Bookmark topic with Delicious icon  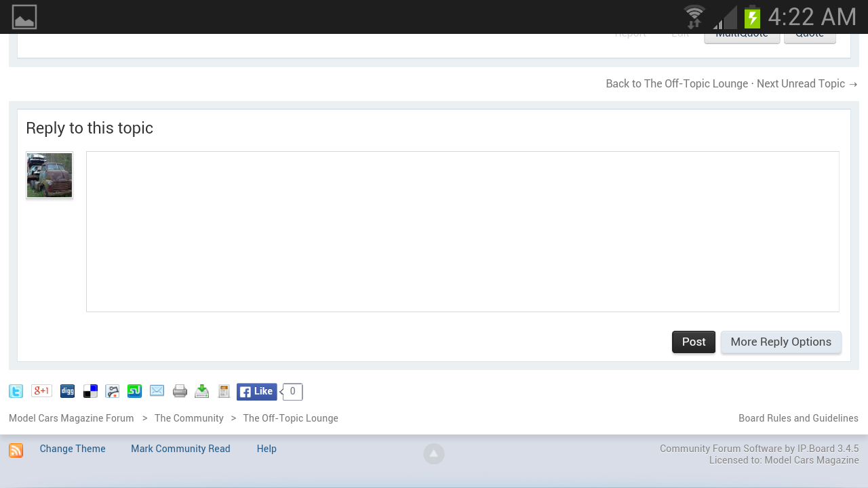90,391
